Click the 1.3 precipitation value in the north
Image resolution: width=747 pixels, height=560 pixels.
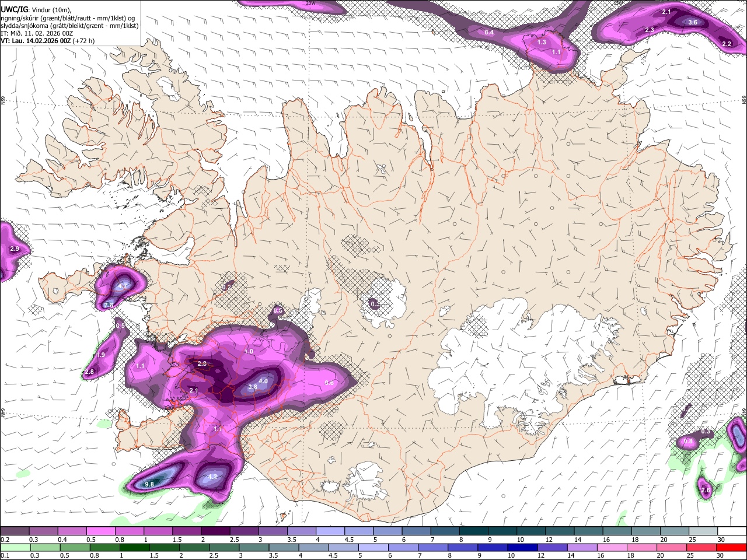point(542,42)
